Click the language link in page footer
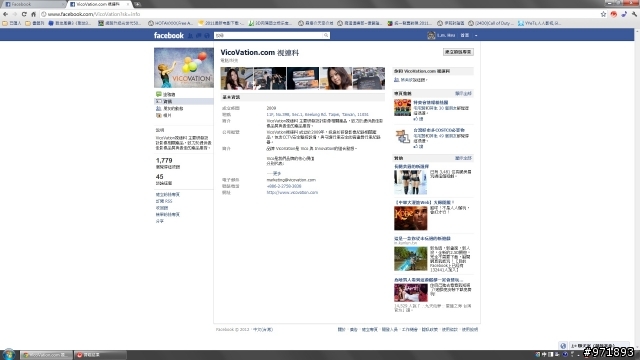The height and width of the screenshot is (360, 640). pyautogui.click(x=263, y=329)
